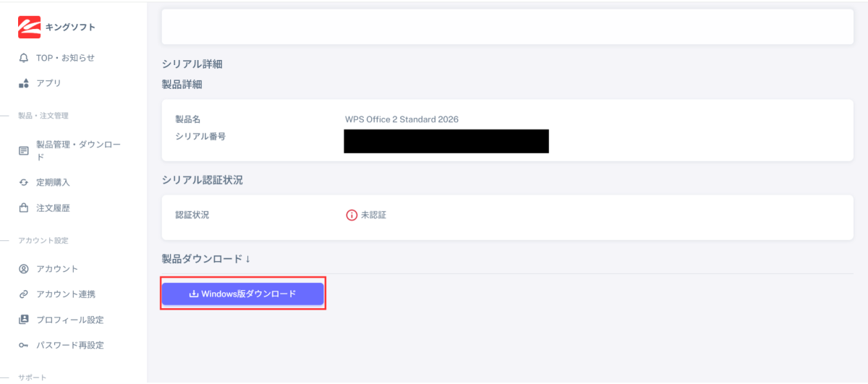Click the アカウント設定 section header
868x384 pixels.
click(x=43, y=241)
